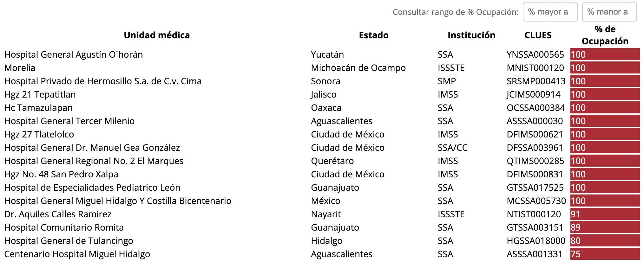Click Centenario Hospital Miguel Hidalgo name
The image size is (644, 261).
point(77,254)
